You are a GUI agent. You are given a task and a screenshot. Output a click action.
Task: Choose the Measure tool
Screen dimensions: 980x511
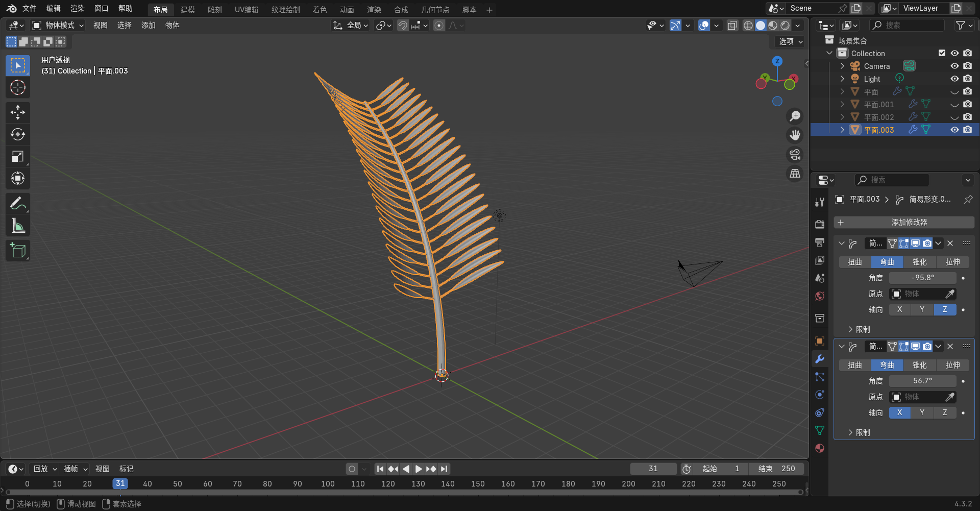click(x=18, y=226)
